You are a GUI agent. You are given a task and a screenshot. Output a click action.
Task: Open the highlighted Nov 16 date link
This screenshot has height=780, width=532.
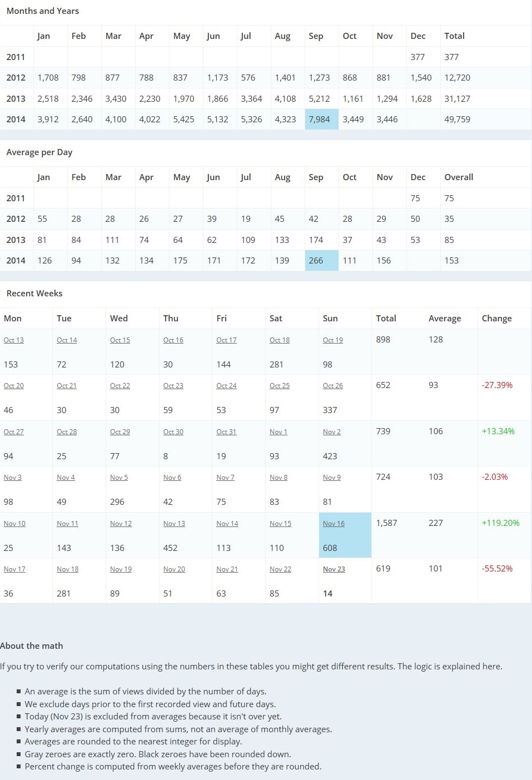(334, 524)
